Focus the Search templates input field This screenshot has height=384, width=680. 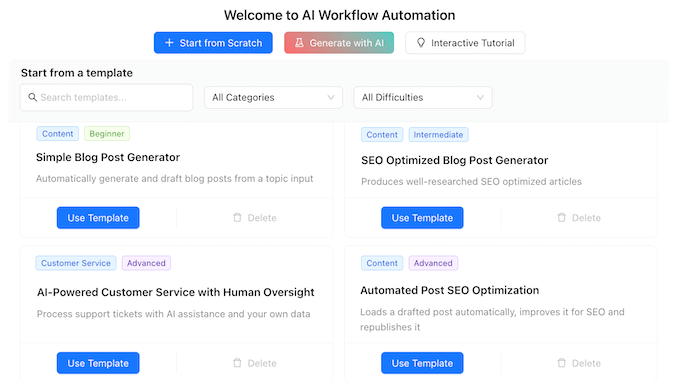[106, 98]
